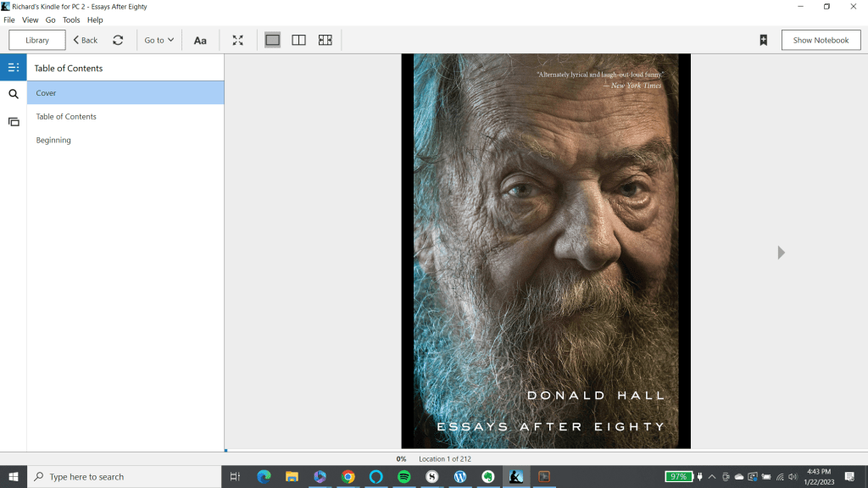Screen dimensions: 868x488
Task: Open flashcards icon in left sidebar
Action: [x=14, y=122]
